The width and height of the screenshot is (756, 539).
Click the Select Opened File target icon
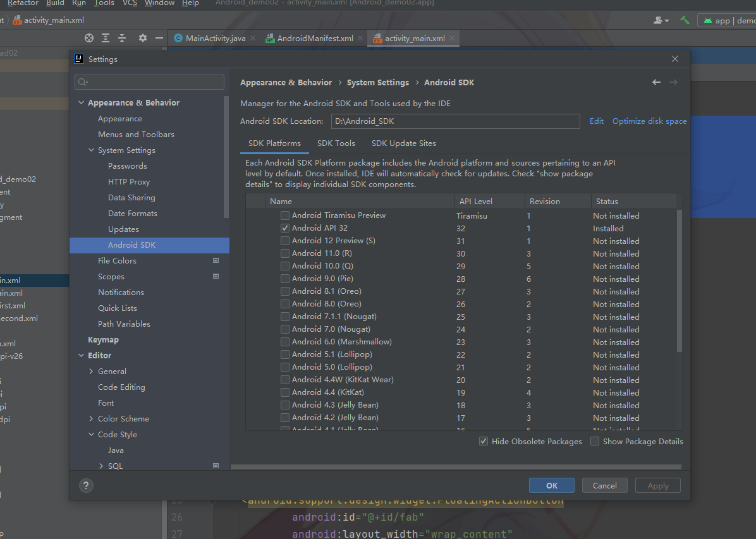tap(88, 38)
